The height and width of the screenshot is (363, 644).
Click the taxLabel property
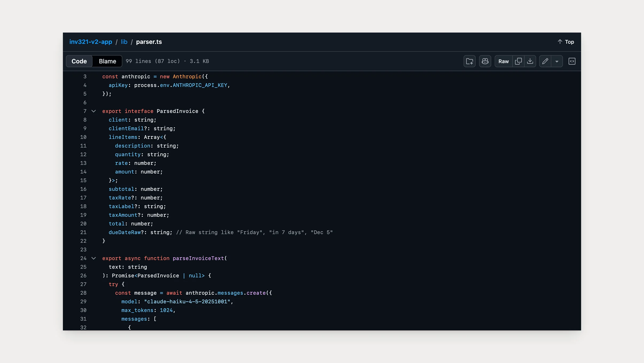point(121,206)
